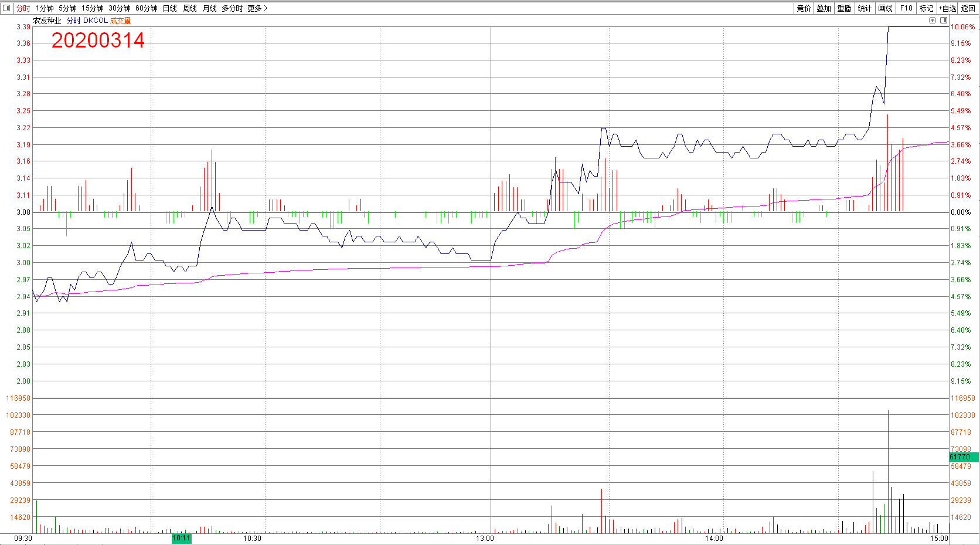980x545 pixels.
Task: Select the 60分钟 period tab
Action: (146, 8)
